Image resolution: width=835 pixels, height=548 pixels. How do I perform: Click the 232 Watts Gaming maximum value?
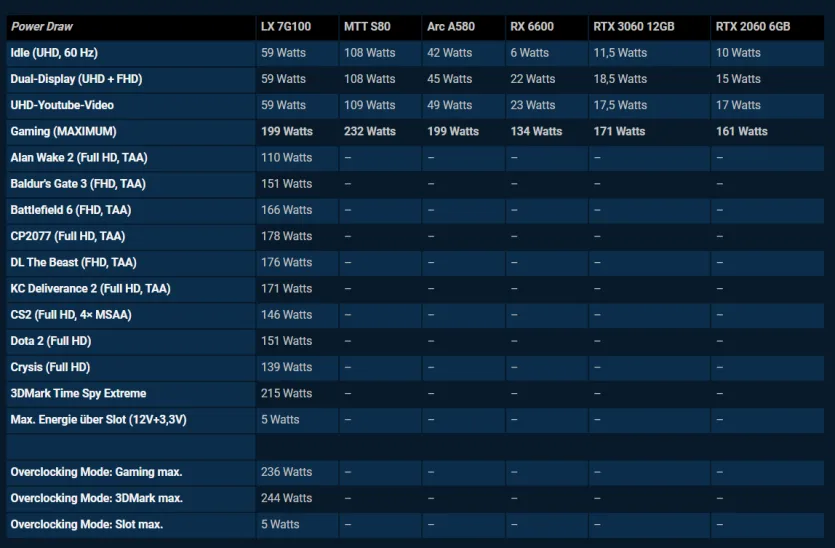pyautogui.click(x=370, y=131)
